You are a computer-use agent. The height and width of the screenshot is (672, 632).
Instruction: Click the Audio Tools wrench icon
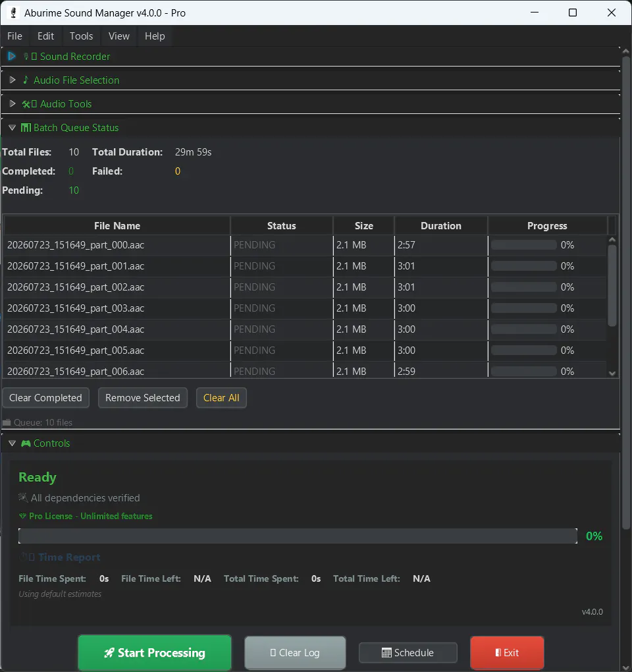(26, 104)
